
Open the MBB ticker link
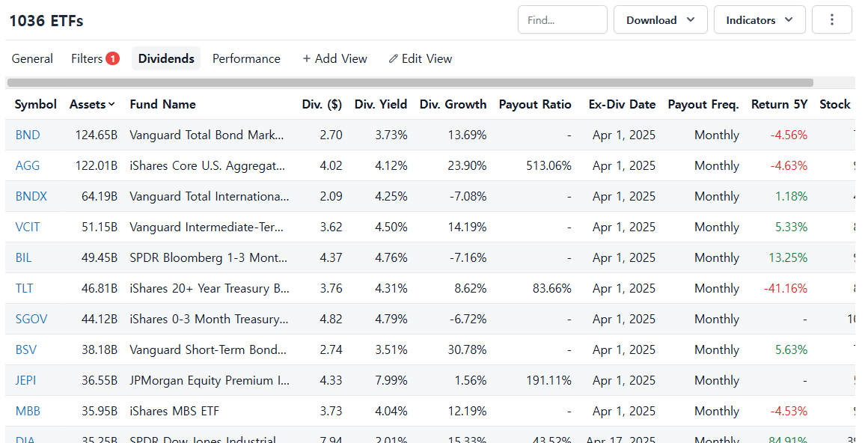[28, 412]
